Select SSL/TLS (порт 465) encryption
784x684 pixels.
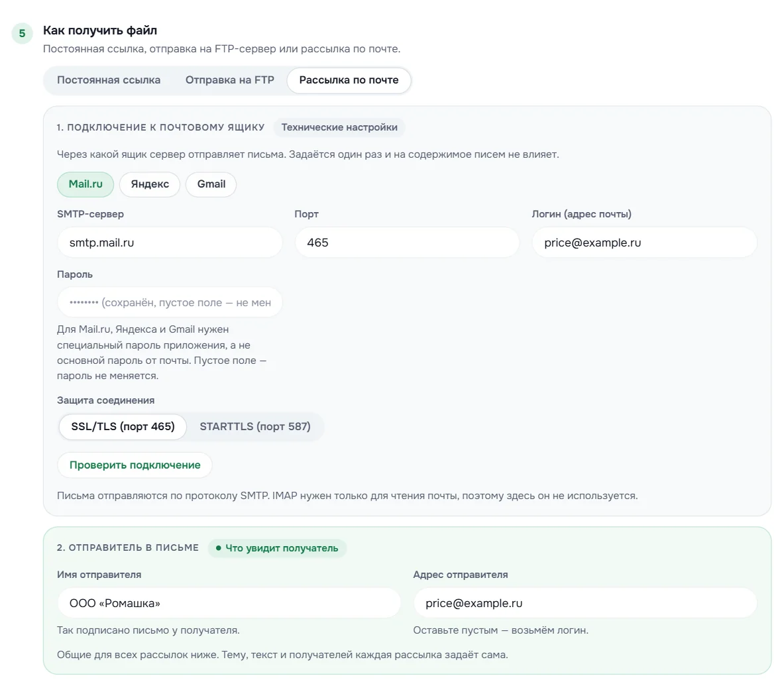click(123, 426)
